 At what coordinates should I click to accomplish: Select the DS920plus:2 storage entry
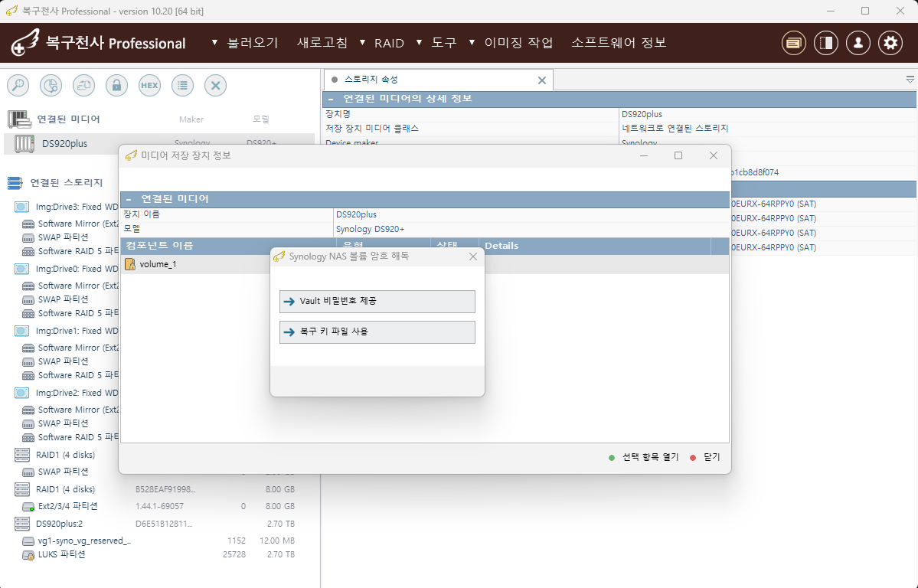click(59, 524)
